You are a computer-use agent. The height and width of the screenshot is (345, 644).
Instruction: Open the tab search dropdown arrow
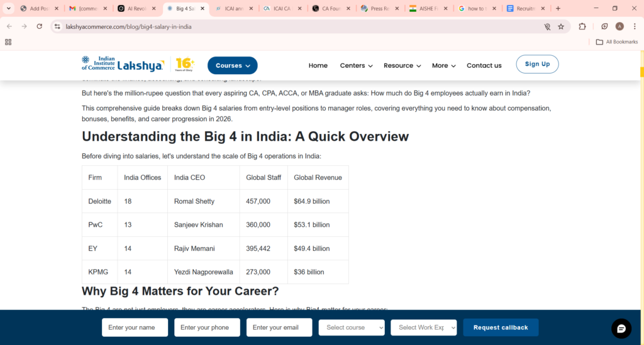pos(9,9)
